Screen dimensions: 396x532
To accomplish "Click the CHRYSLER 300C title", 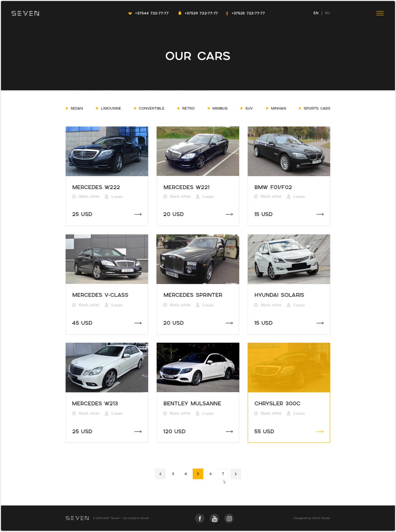I will coord(277,404).
